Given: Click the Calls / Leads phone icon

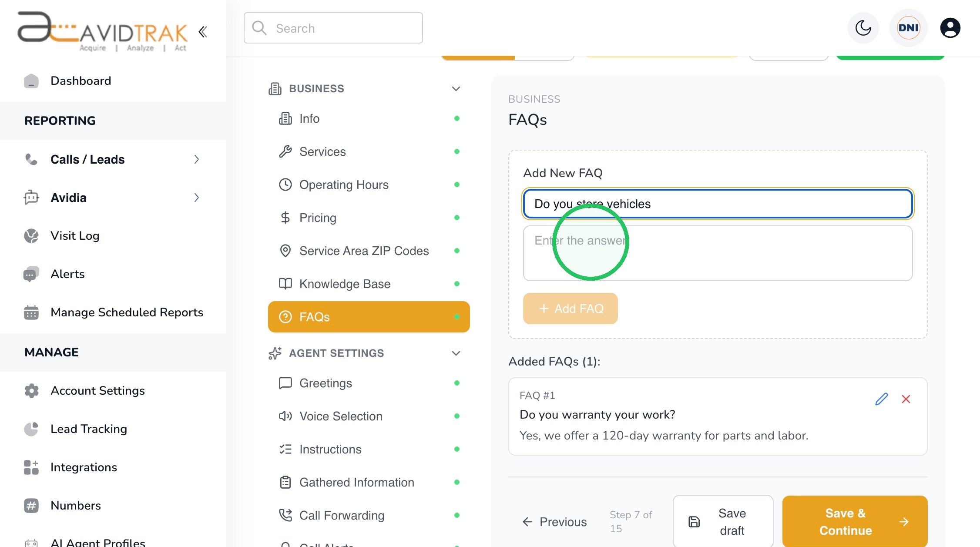Looking at the screenshot, I should (x=31, y=159).
